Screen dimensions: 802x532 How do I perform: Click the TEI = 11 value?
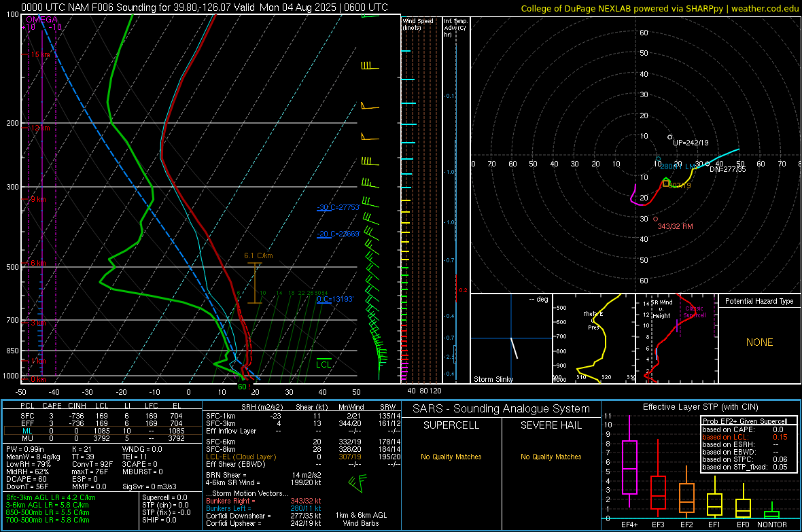135,457
